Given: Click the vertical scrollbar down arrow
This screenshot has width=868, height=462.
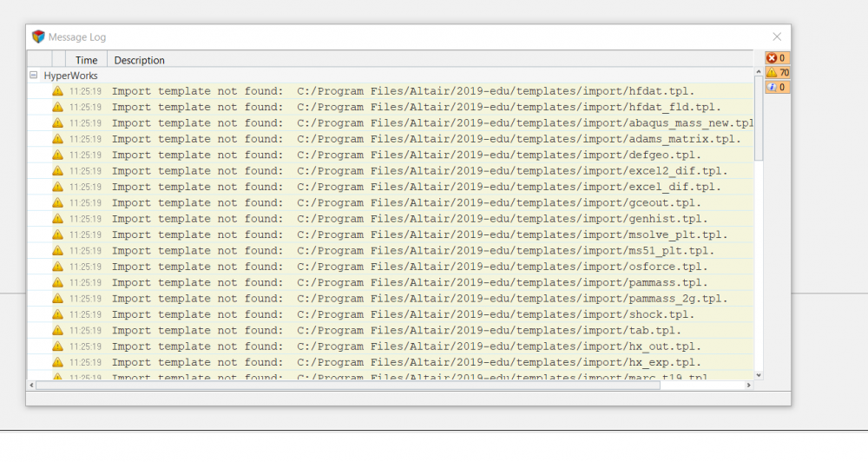Looking at the screenshot, I should pos(759,375).
